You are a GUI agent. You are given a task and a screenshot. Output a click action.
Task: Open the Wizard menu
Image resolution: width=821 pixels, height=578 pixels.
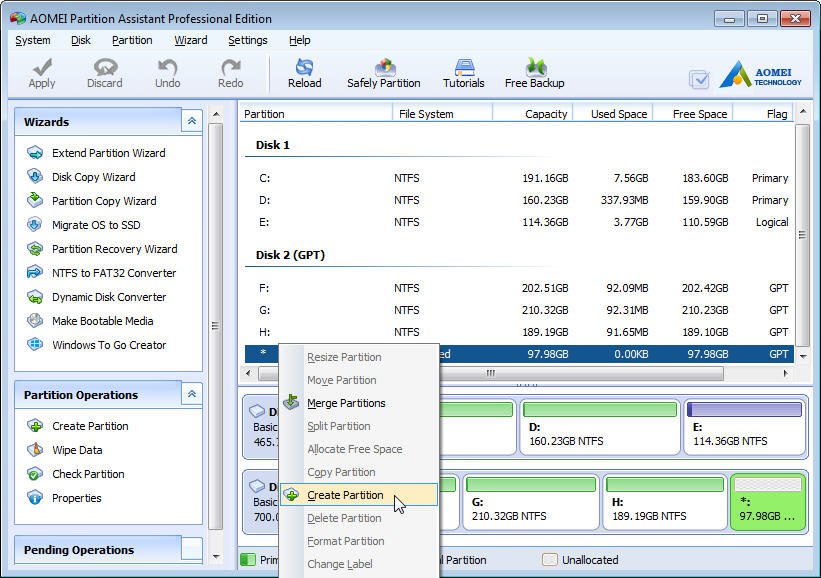(x=190, y=40)
